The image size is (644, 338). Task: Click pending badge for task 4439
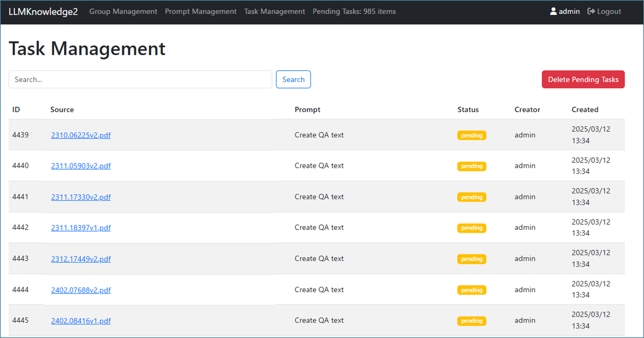tap(472, 135)
